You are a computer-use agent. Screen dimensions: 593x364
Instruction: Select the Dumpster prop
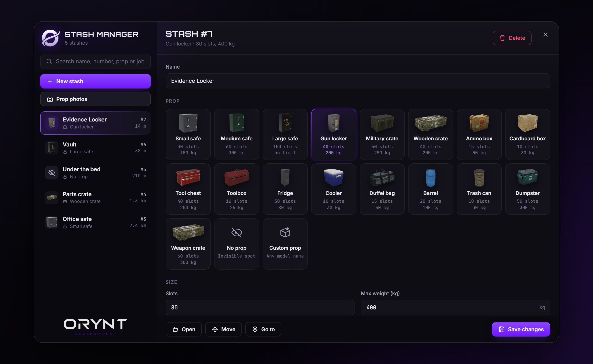coord(528,189)
